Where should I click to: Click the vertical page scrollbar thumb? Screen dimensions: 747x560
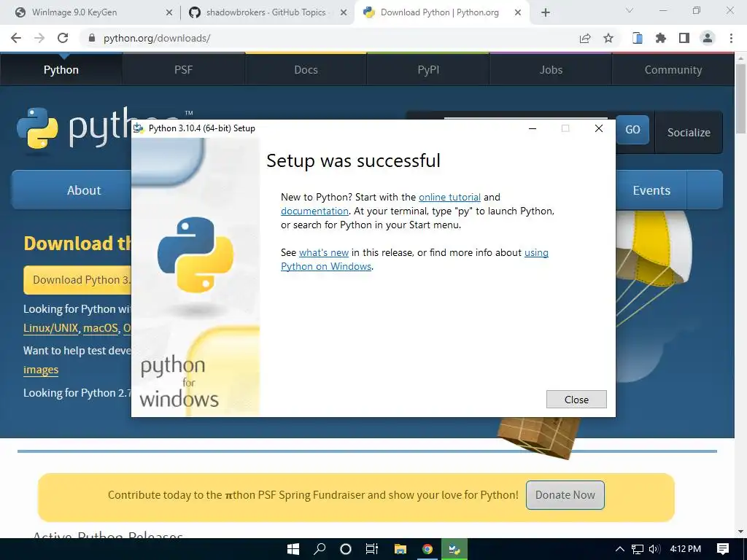[741, 98]
